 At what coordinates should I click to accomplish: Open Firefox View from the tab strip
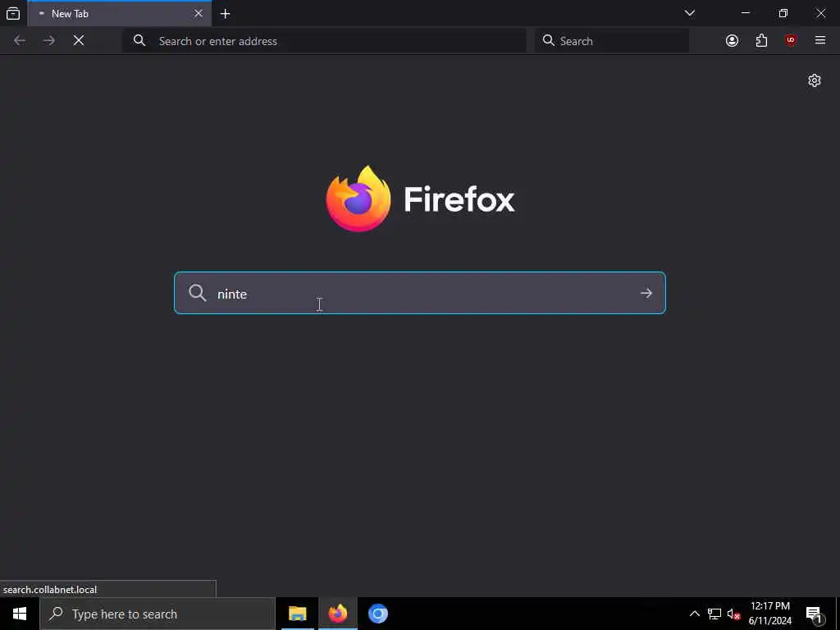[13, 13]
